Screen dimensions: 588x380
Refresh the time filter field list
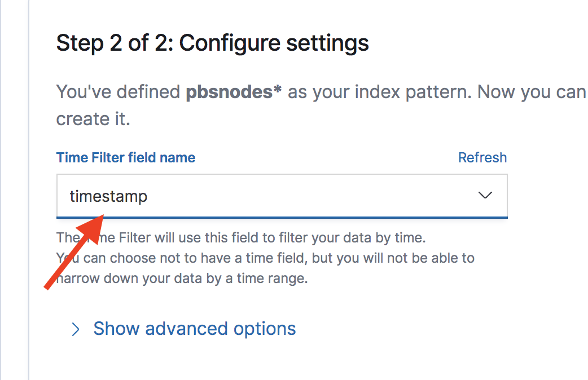click(x=482, y=158)
